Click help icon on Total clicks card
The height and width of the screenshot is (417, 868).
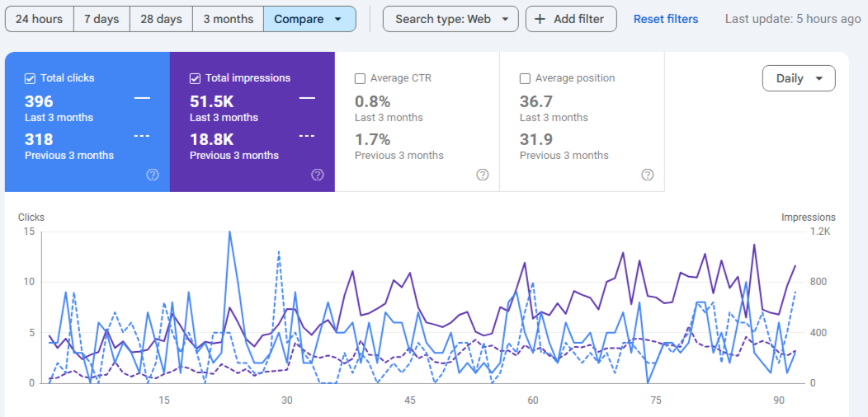(x=153, y=175)
